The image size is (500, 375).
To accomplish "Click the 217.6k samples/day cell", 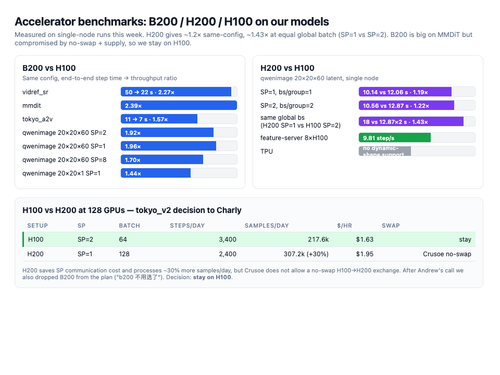I will (x=318, y=239).
